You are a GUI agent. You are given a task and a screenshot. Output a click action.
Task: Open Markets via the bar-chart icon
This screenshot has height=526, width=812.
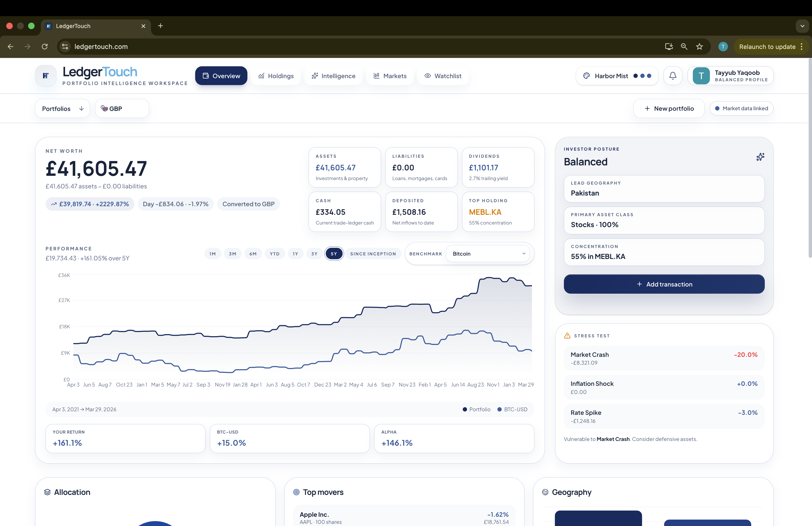[x=377, y=76]
